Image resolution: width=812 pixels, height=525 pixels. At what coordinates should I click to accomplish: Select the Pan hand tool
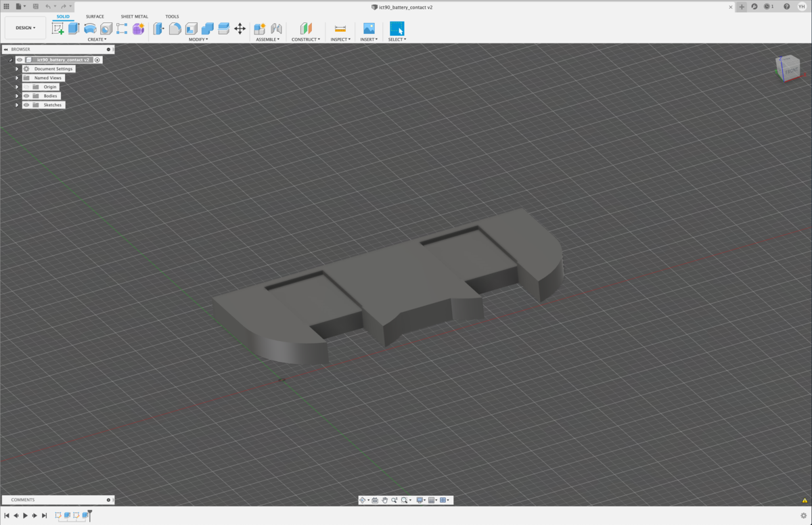click(x=384, y=501)
